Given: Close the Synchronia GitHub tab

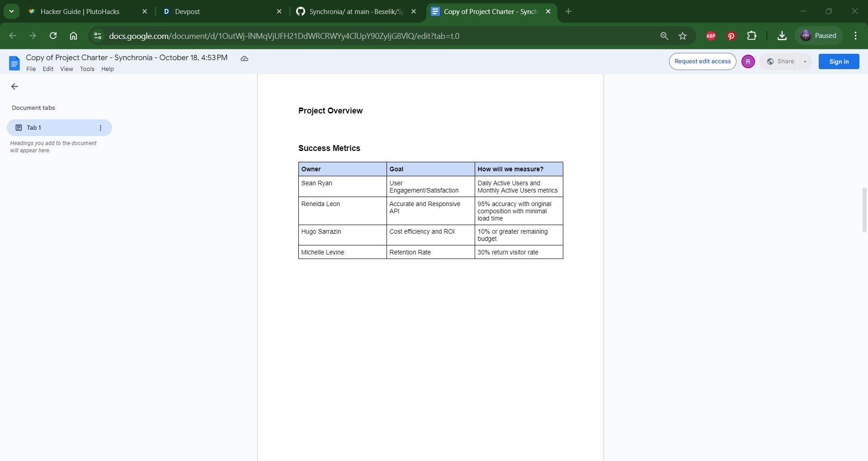Looking at the screenshot, I should click(x=414, y=12).
